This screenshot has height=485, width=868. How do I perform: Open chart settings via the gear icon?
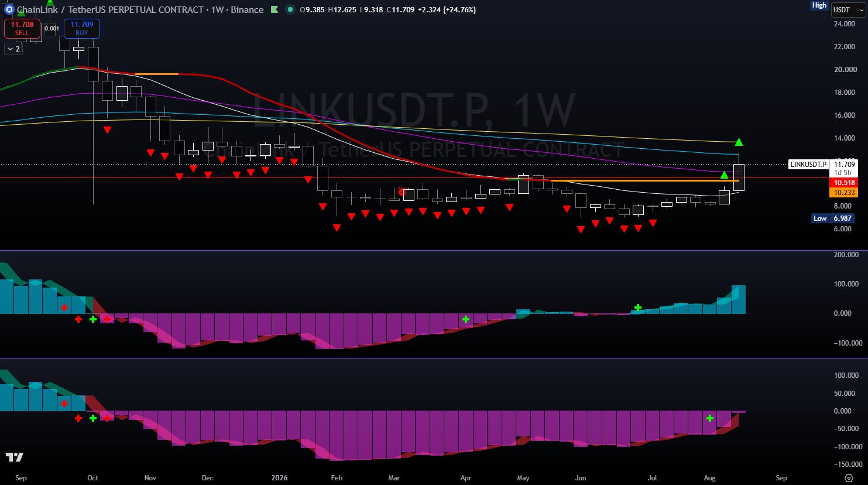pos(849,478)
